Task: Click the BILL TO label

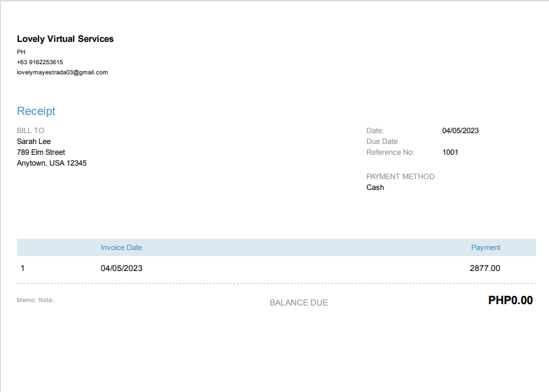Action: (x=30, y=130)
